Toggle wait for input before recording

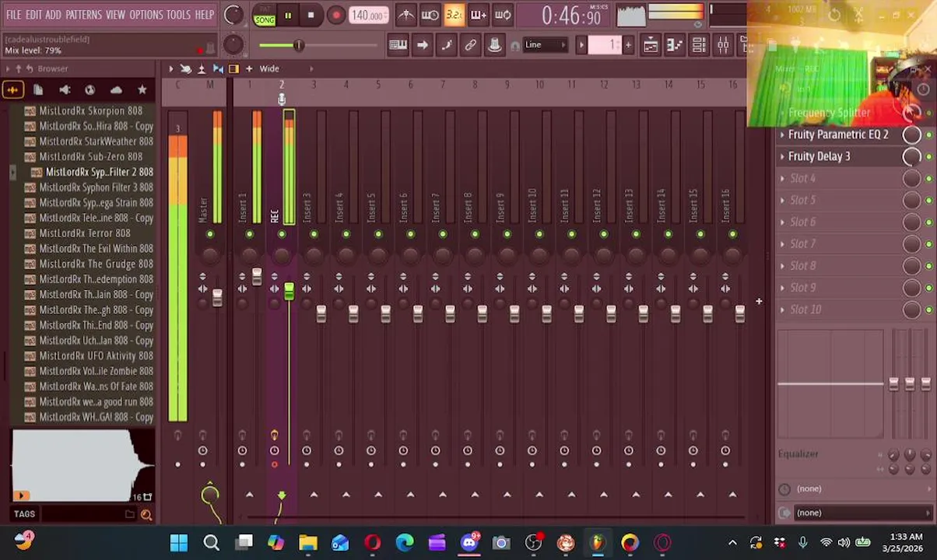[430, 15]
